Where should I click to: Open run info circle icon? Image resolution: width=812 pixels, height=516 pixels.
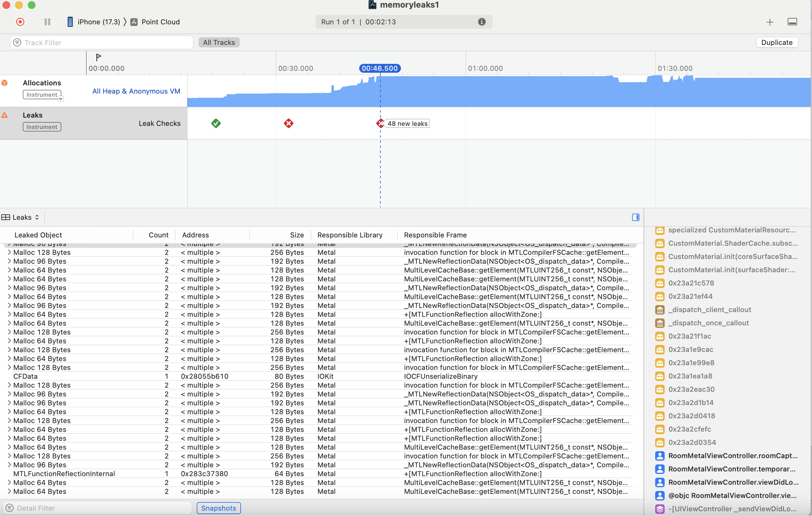pos(482,22)
